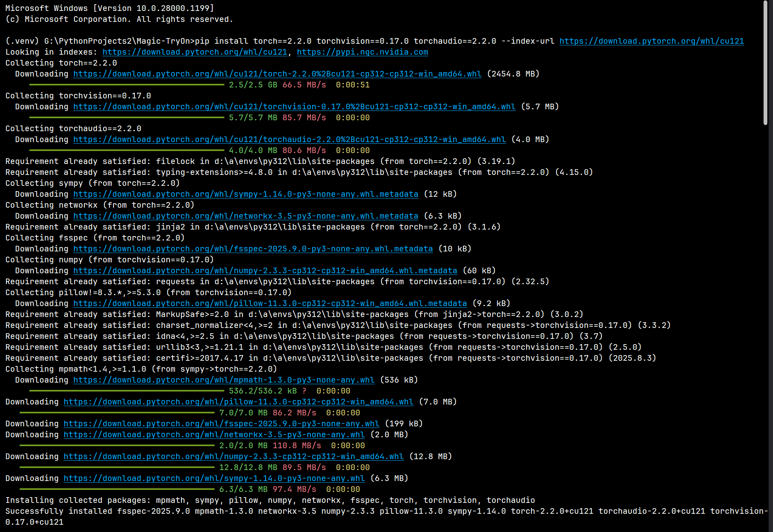Click the '(.venv) G:\PythonProjects2\Magic-TryOn>' prompt

click(100, 41)
